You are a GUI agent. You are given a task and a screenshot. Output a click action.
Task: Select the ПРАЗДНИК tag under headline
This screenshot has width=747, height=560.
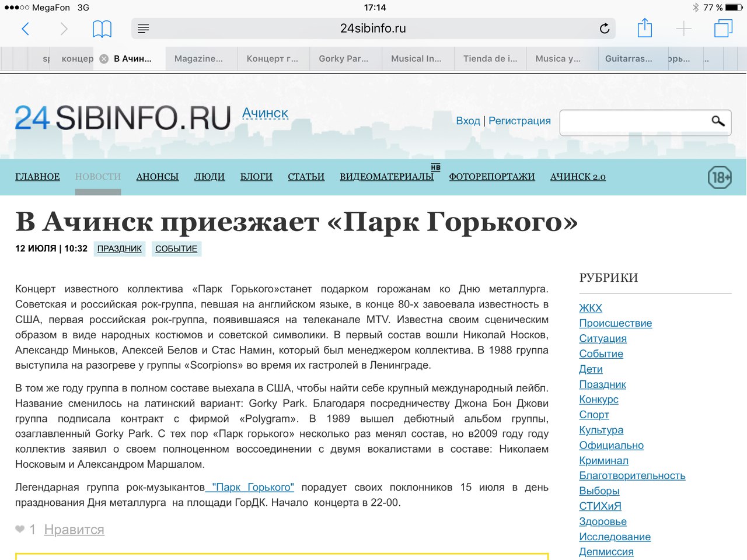[x=119, y=249]
